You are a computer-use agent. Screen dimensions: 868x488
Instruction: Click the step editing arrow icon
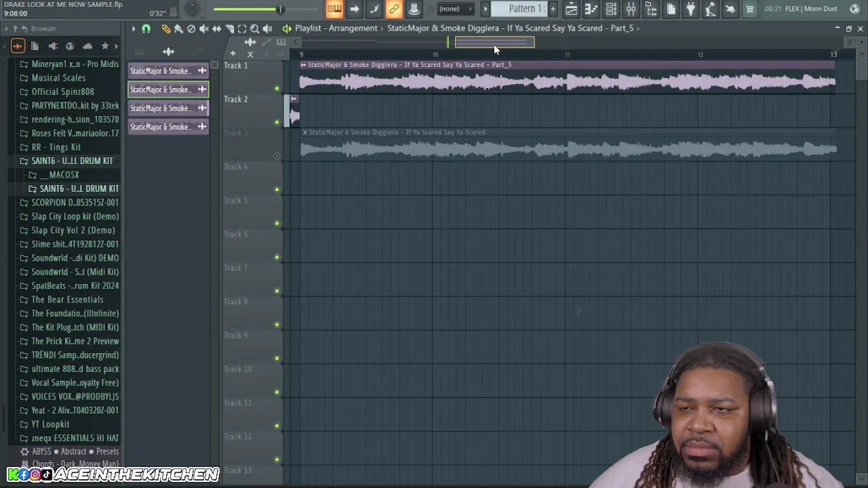(354, 9)
